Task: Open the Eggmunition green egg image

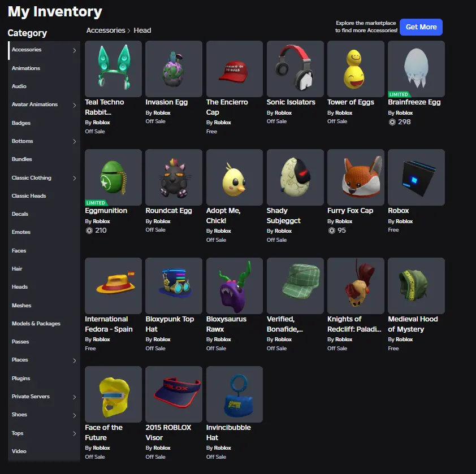Action: point(113,177)
